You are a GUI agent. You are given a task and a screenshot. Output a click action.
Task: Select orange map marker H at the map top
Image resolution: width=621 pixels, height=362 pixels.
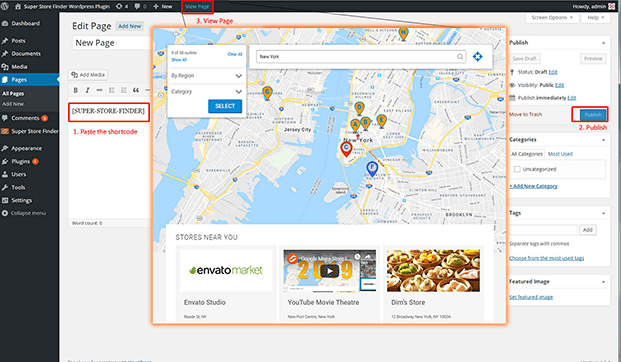pos(403,33)
